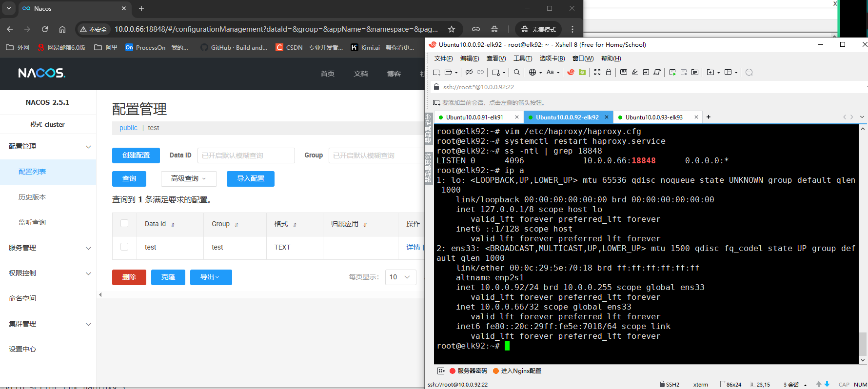This screenshot has width=868, height=389.
Task: Click the NACOS logo
Action: pos(41,73)
